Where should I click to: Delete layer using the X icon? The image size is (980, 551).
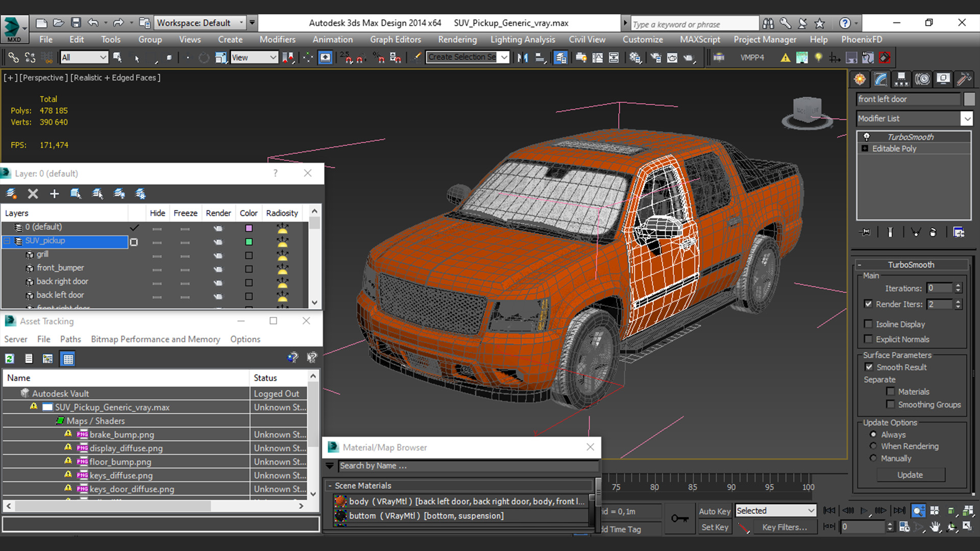[x=33, y=194]
